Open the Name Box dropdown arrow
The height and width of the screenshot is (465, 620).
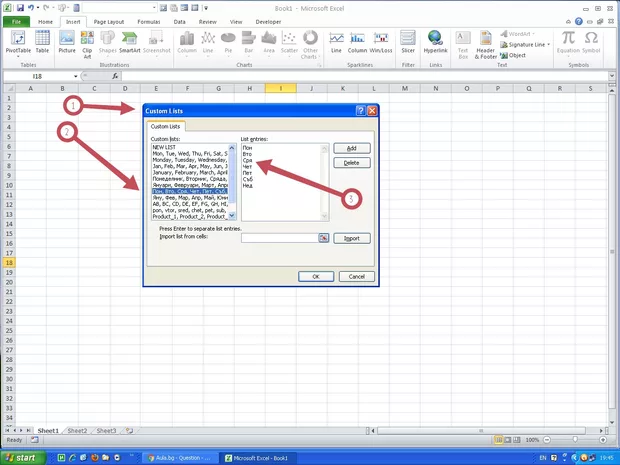coord(76,76)
